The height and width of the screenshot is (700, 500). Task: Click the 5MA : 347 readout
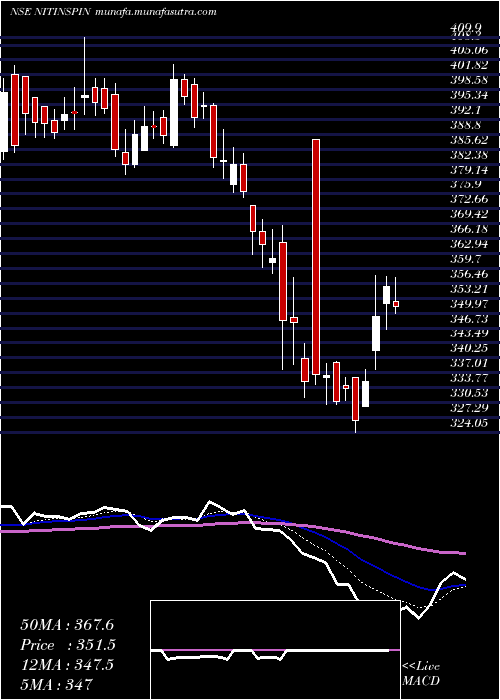[57, 685]
